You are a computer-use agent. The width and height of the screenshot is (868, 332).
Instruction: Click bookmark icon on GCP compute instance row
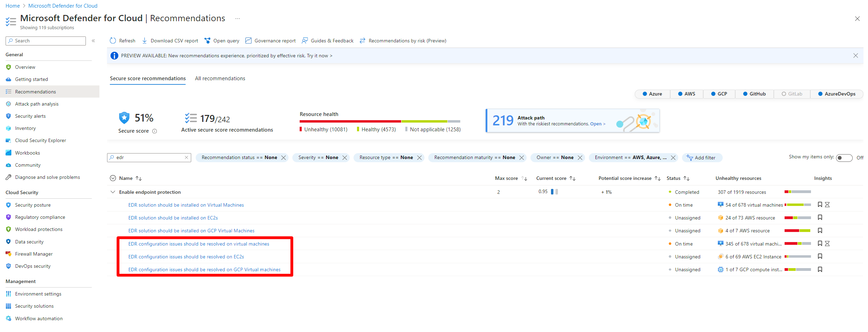[x=820, y=269]
